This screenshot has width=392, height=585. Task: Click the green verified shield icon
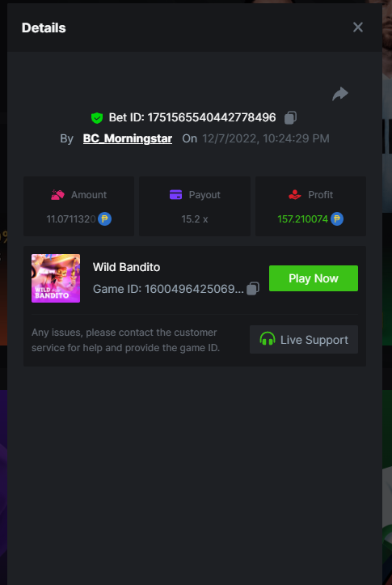(97, 118)
